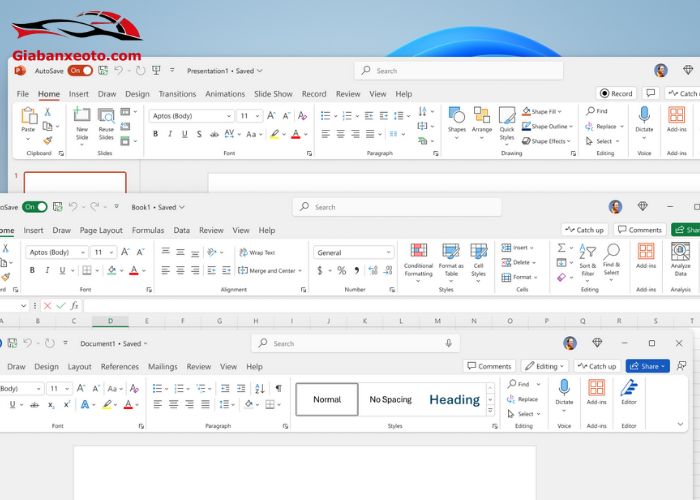Switch to PowerPoint Slide Show tab
The width and height of the screenshot is (700, 500).
pos(273,94)
